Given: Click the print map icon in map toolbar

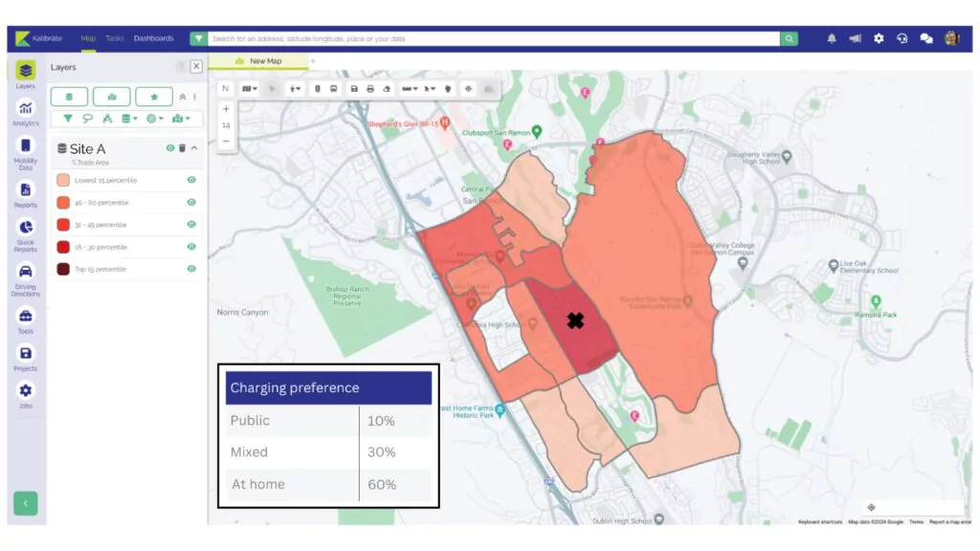Looking at the screenshot, I should point(370,88).
